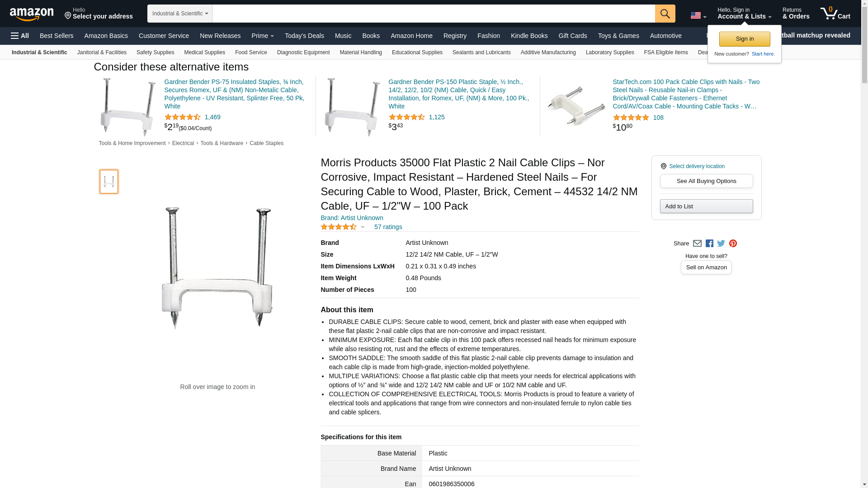The image size is (868, 488).
Task: Expand the star rating breakdown popover
Action: coord(363,227)
